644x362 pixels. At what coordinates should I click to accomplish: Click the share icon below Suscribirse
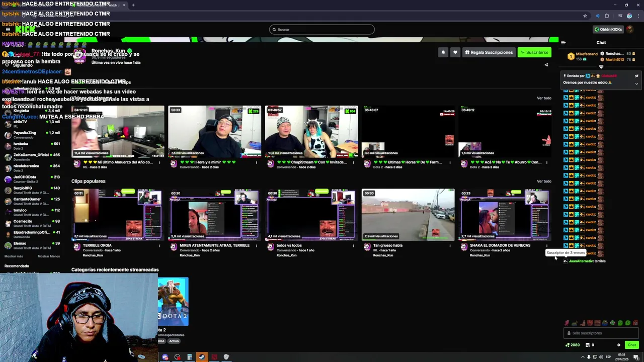[x=546, y=65]
